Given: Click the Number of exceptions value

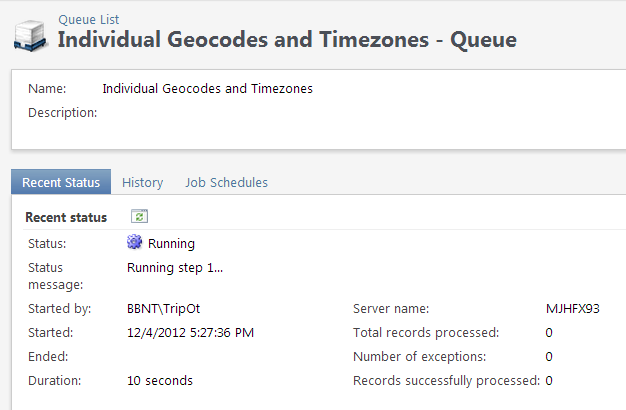Looking at the screenshot, I should pyautogui.click(x=549, y=356).
